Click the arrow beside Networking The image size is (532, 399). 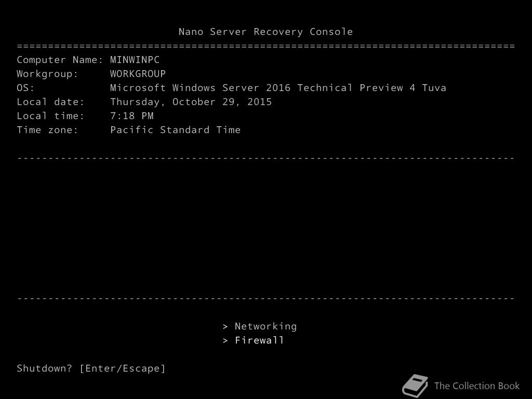pyautogui.click(x=225, y=326)
